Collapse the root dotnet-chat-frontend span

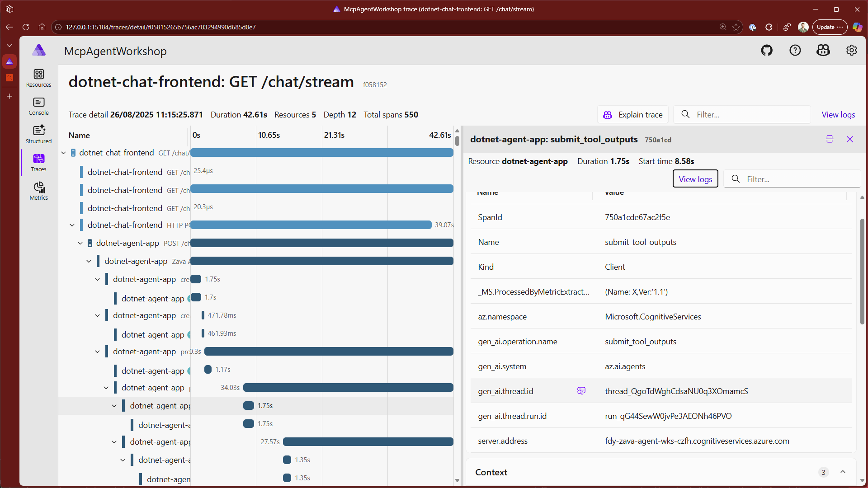coord(64,153)
